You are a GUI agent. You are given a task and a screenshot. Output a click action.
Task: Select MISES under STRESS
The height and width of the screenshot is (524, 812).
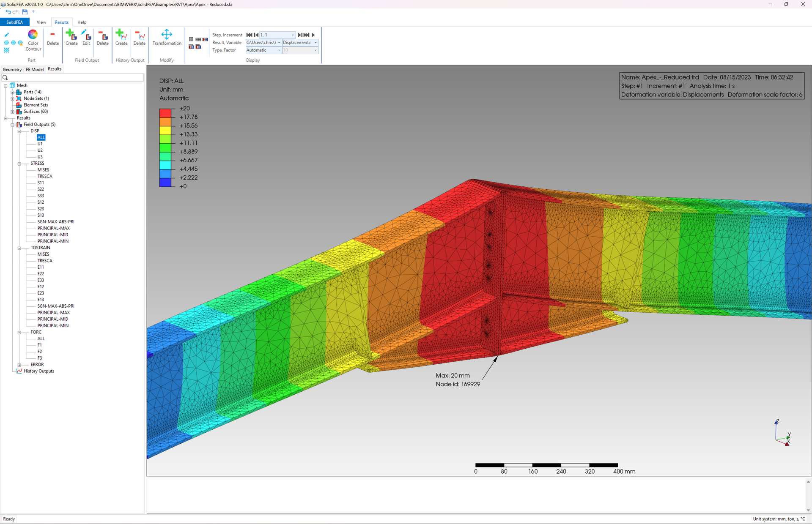[43, 170]
